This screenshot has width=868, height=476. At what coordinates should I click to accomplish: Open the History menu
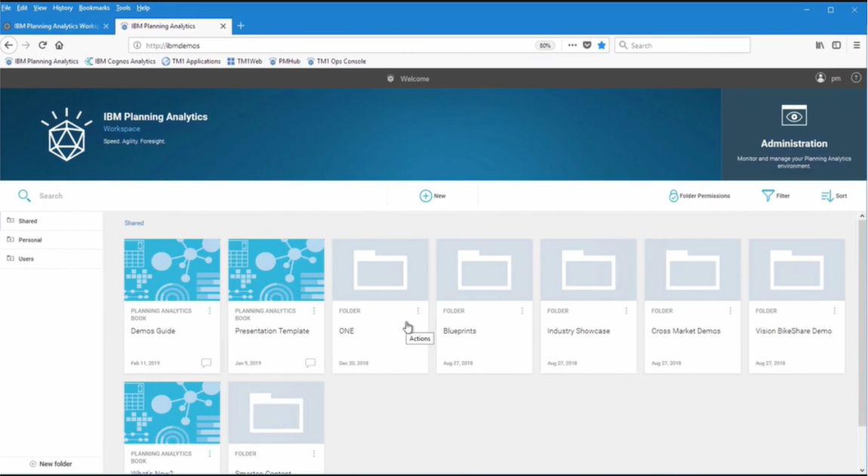pyautogui.click(x=63, y=8)
